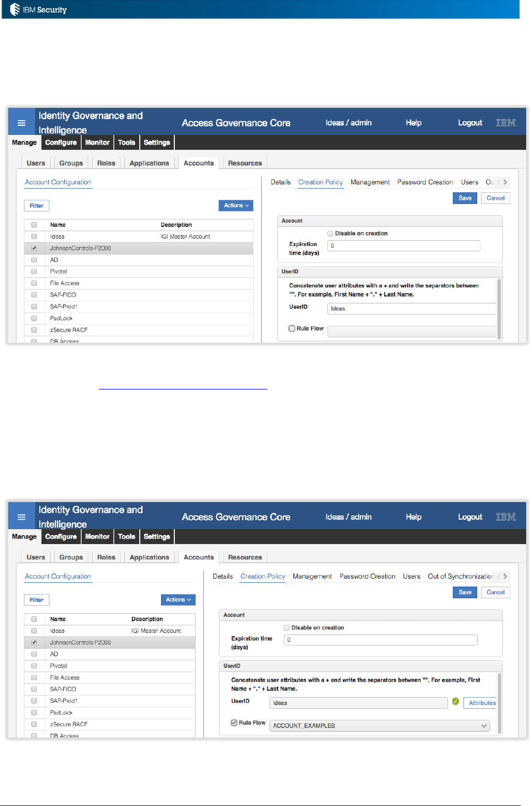
Task: Click Save in the lower screenshot
Action: [x=465, y=592]
